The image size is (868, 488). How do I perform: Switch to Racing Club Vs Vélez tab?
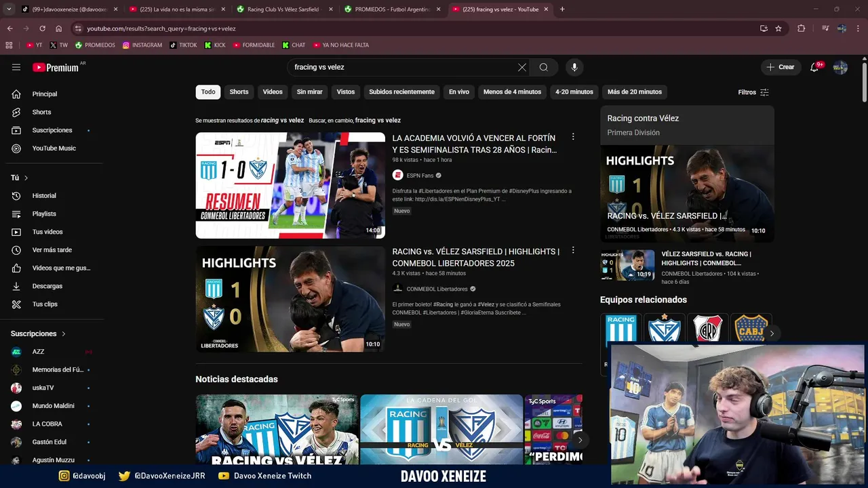click(283, 9)
